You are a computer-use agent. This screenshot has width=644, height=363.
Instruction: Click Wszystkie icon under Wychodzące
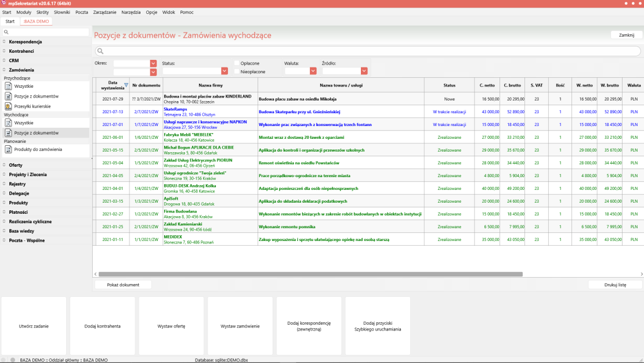click(x=9, y=123)
